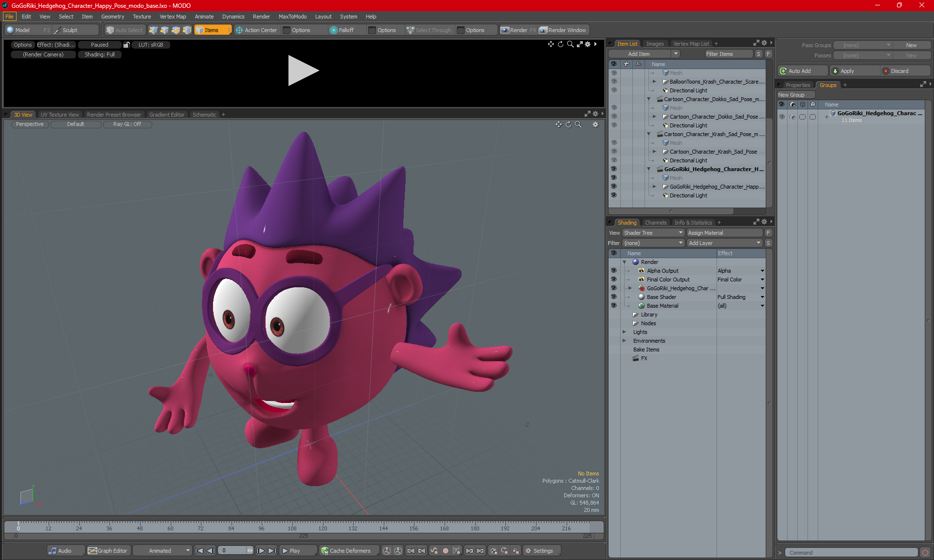Open the Render Window
The height and width of the screenshot is (560, 934).
563,30
